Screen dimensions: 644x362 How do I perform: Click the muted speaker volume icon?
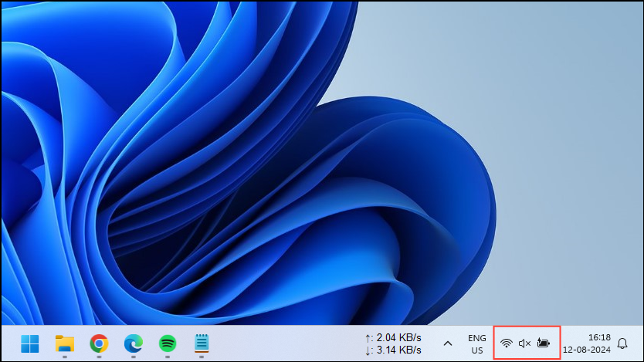coord(524,343)
